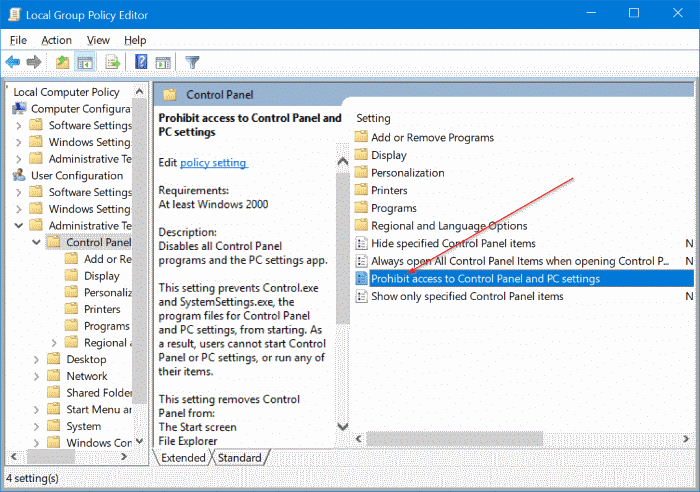Select 'Show only specified Control Panel items'
This screenshot has width=700, height=492.
click(x=467, y=296)
